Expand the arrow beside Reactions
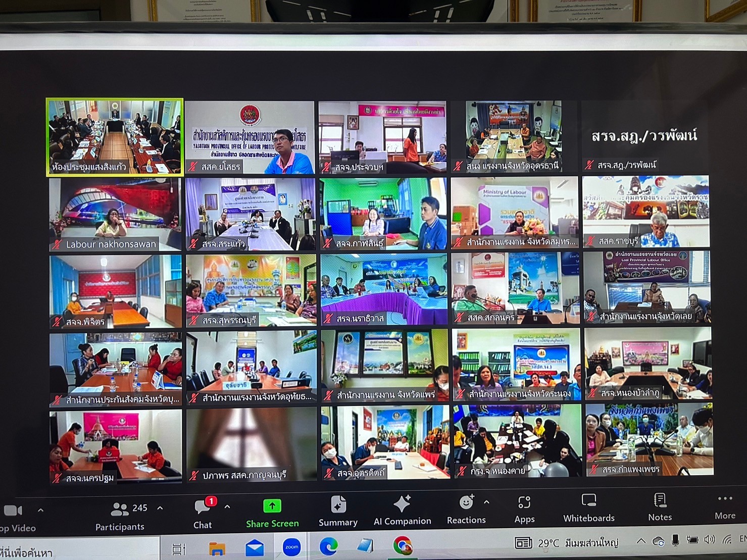 pyautogui.click(x=486, y=502)
